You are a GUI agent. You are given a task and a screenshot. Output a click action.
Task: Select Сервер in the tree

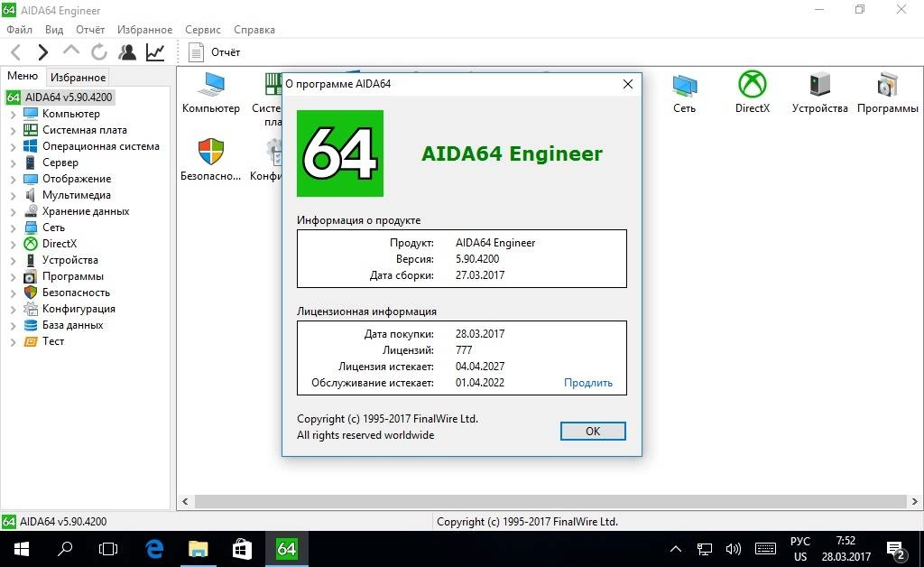(60, 163)
